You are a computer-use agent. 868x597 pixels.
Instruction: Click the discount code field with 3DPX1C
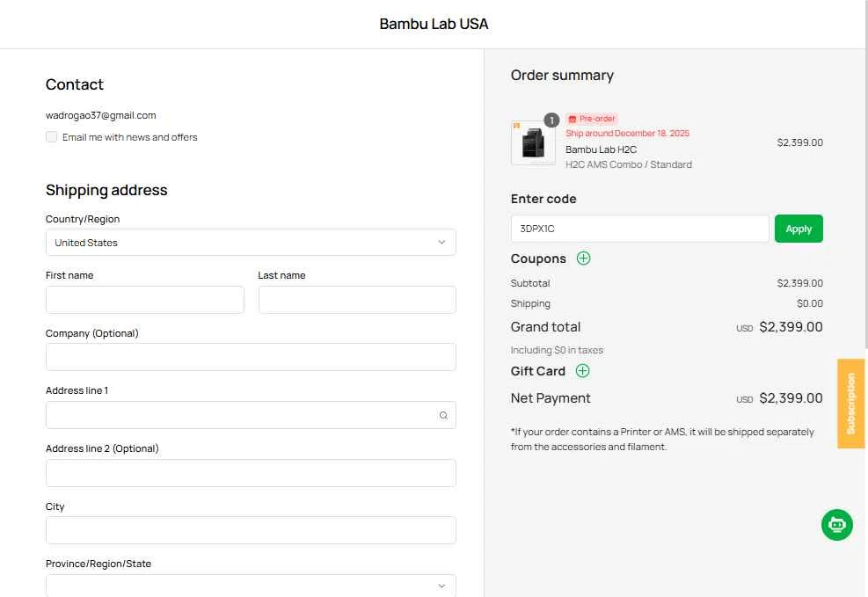click(640, 229)
